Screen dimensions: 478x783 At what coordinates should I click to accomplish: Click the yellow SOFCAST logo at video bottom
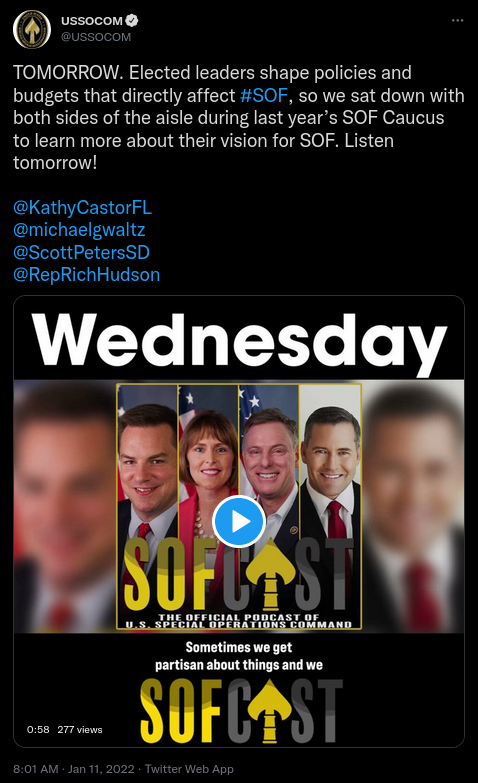[241, 711]
